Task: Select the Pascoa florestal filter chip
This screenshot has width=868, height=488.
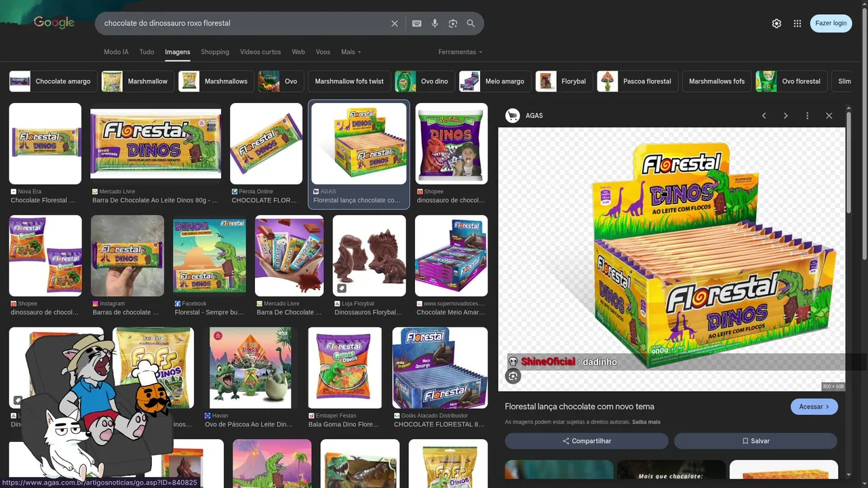Action: point(637,81)
